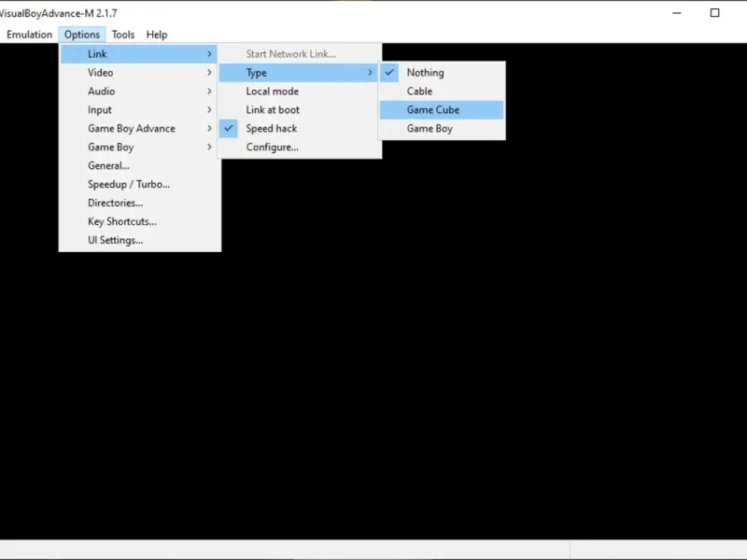Close the Options menu from menu bar
747x560 pixels.
(x=82, y=35)
